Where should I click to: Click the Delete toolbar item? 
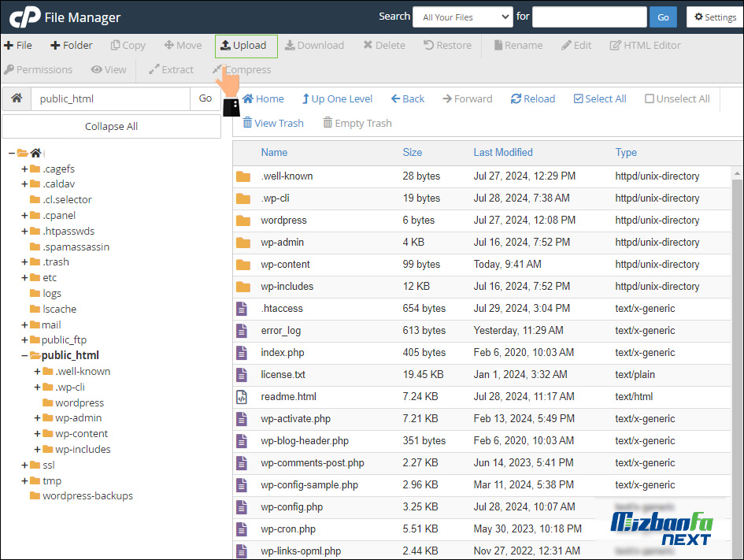click(384, 46)
